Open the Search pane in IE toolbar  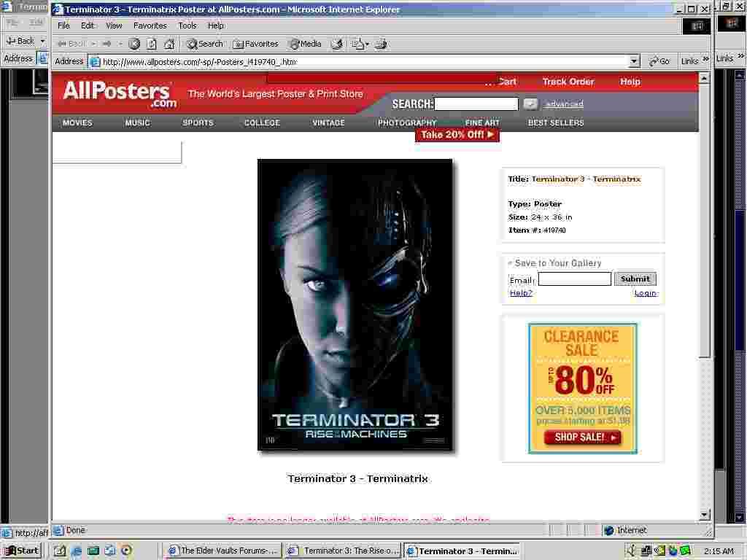pyautogui.click(x=205, y=44)
